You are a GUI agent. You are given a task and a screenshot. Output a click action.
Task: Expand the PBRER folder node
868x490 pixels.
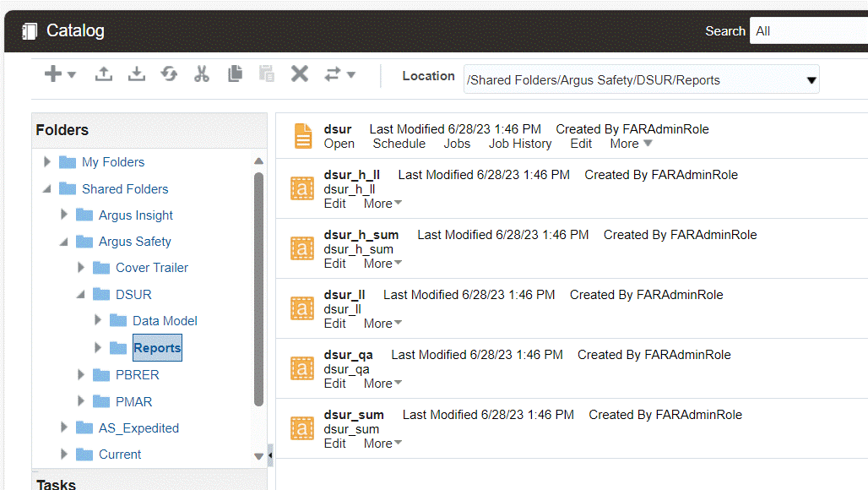point(81,374)
